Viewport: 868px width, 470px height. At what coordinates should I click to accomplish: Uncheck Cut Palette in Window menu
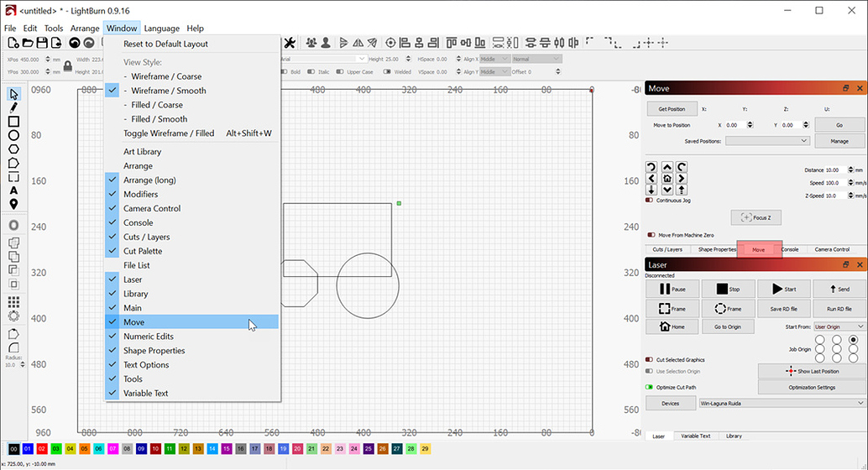191,251
